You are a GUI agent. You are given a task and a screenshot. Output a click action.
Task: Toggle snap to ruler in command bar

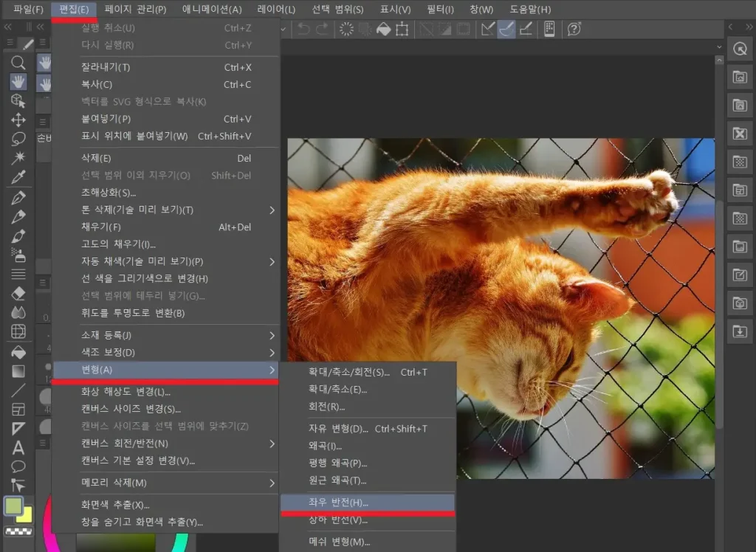click(x=487, y=29)
